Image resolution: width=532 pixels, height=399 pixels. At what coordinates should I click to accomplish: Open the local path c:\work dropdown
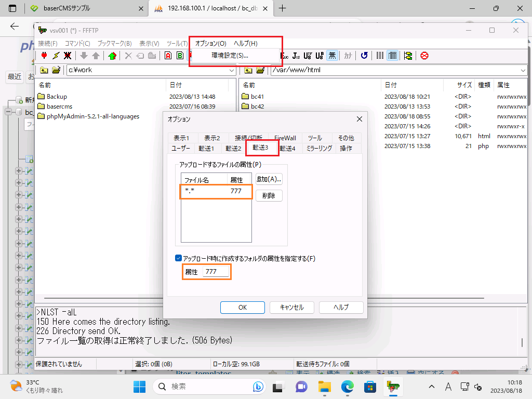pyautogui.click(x=232, y=70)
